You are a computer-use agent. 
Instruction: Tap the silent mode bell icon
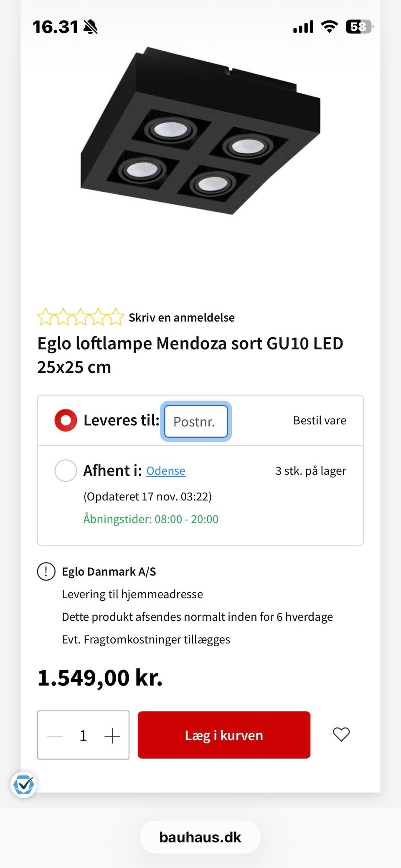click(x=90, y=28)
